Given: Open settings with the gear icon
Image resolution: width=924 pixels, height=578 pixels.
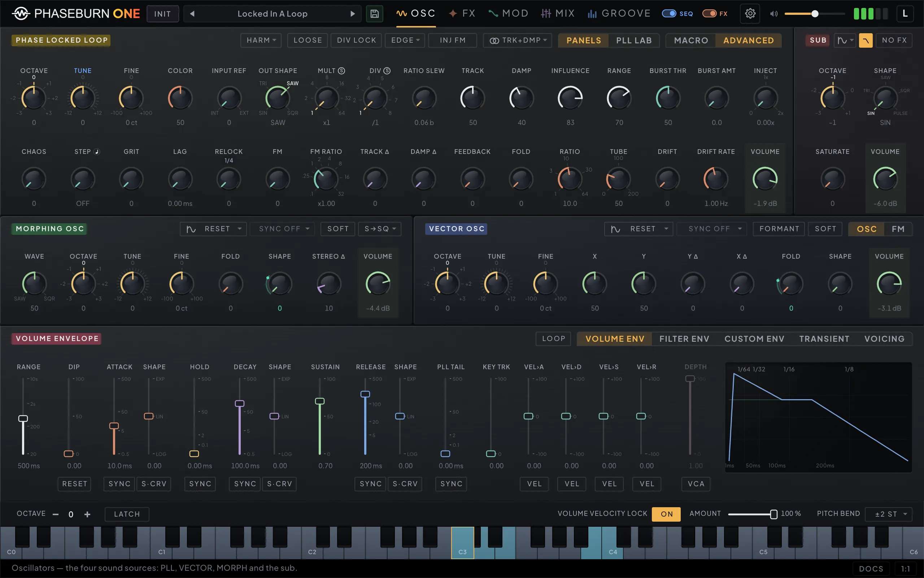Looking at the screenshot, I should (750, 14).
